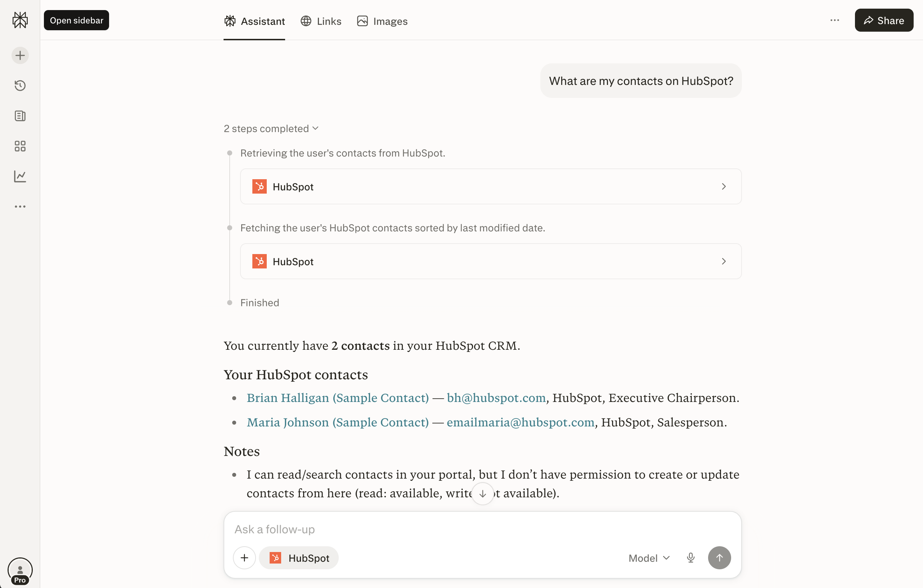Screen dimensions: 923x588
Task: Open Brian Halligan (Sample Contact) link
Action: coord(338,398)
